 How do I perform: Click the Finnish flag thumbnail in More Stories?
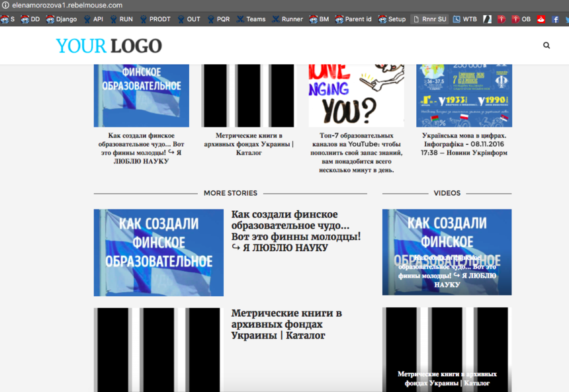click(x=159, y=253)
